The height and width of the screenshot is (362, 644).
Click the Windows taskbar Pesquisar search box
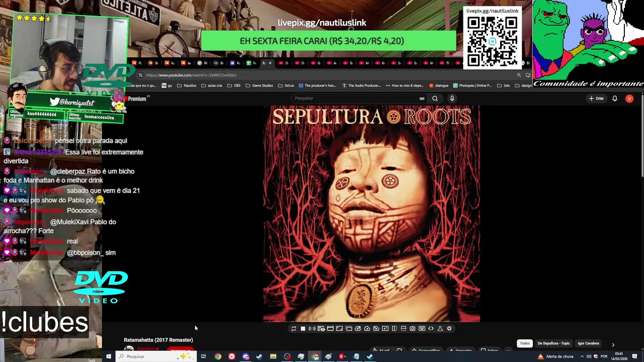point(156,356)
